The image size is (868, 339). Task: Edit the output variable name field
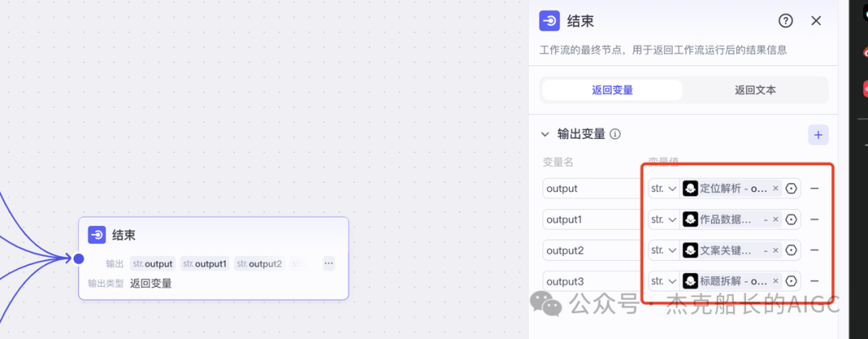tap(592, 189)
